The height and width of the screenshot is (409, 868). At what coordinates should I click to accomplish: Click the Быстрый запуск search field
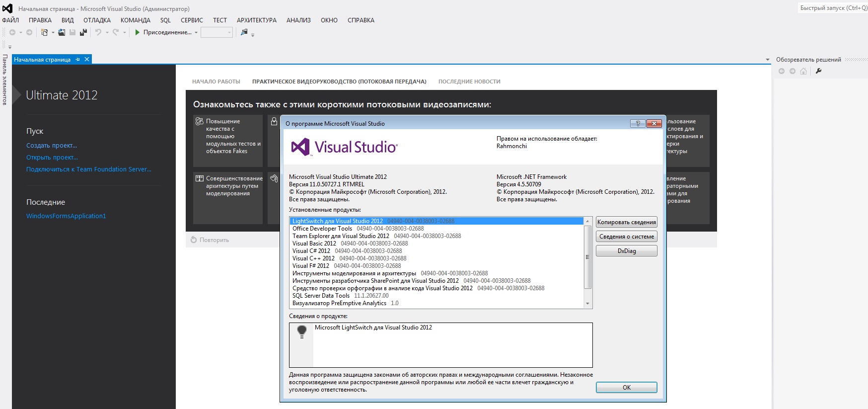click(833, 8)
